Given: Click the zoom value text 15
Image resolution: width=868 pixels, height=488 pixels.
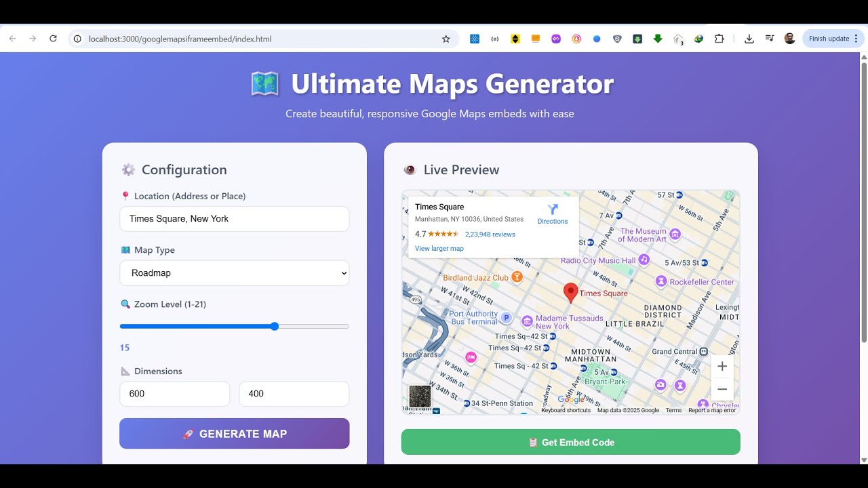Looking at the screenshot, I should pyautogui.click(x=125, y=348).
